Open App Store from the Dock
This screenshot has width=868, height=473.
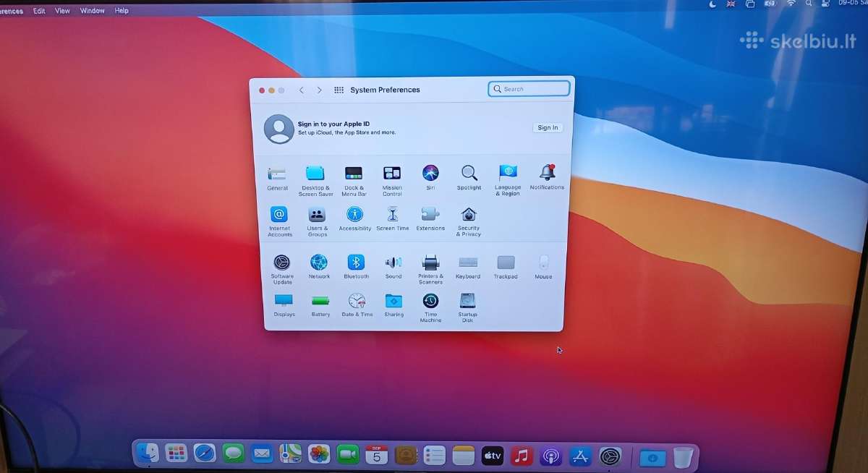click(x=580, y=456)
